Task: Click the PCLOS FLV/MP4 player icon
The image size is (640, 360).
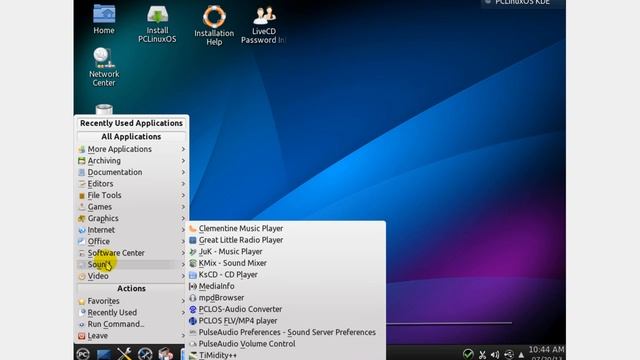Action: [193, 321]
